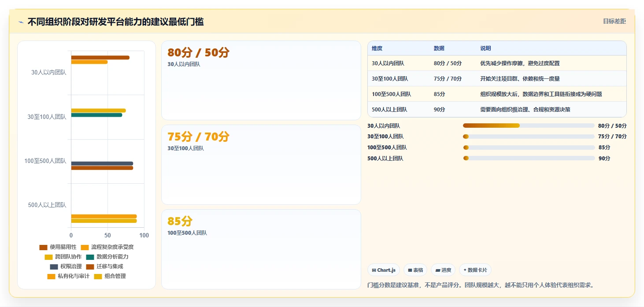Hide the 私有化与审计 legend series
Viewport: 644px width, 307px height.
pos(68,276)
